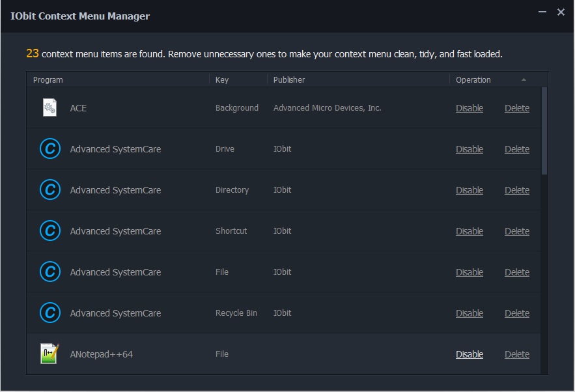Disable Advanced SystemCare File entry
The width and height of the screenshot is (575, 392).
[470, 272]
